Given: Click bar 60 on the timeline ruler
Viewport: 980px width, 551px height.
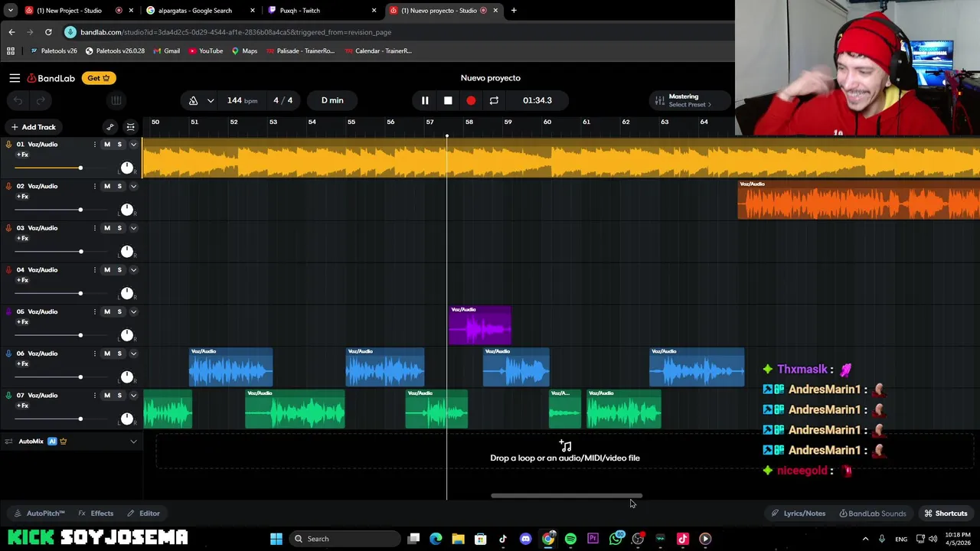Looking at the screenshot, I should click(x=547, y=122).
